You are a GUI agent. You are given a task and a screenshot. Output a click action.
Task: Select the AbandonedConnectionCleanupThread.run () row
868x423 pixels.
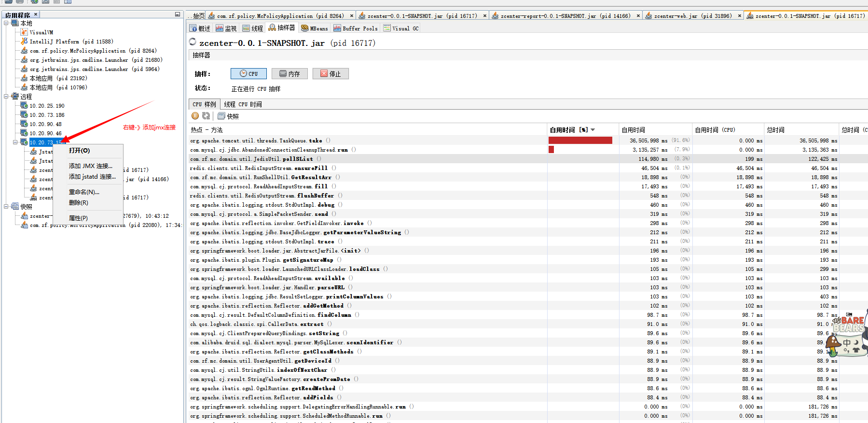pyautogui.click(x=528, y=150)
